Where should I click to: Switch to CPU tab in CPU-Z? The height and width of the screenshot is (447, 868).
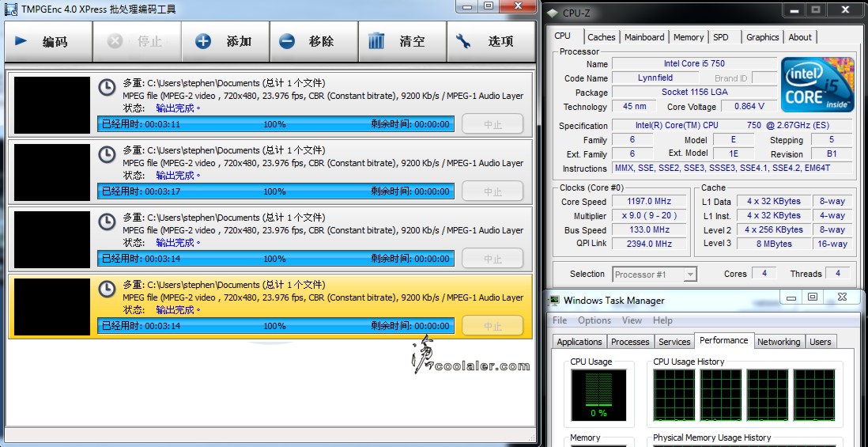tap(562, 36)
